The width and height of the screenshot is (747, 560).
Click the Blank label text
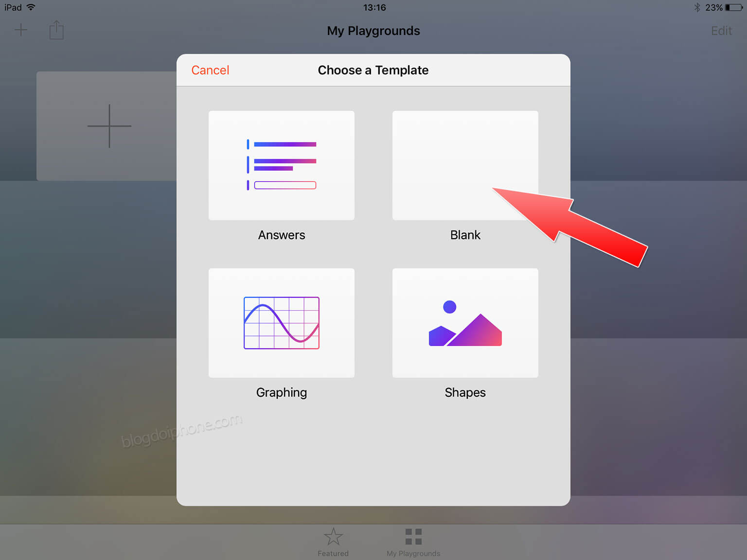click(465, 235)
